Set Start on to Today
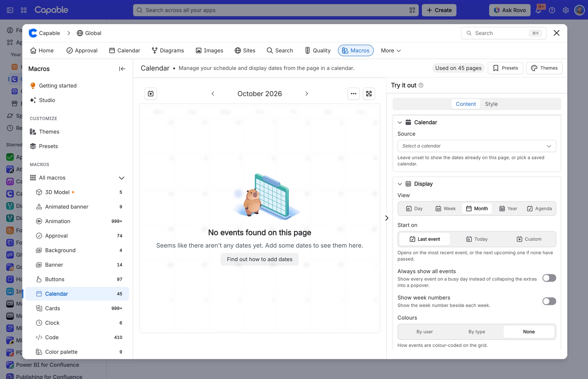 477,239
